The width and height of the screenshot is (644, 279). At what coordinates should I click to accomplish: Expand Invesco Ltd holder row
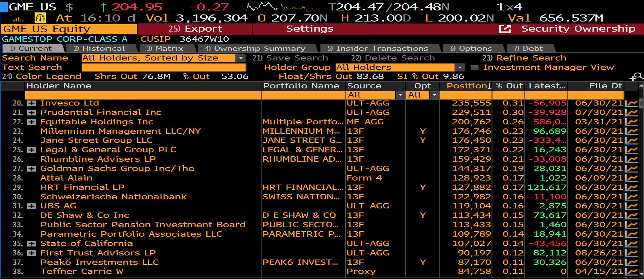pos(32,103)
